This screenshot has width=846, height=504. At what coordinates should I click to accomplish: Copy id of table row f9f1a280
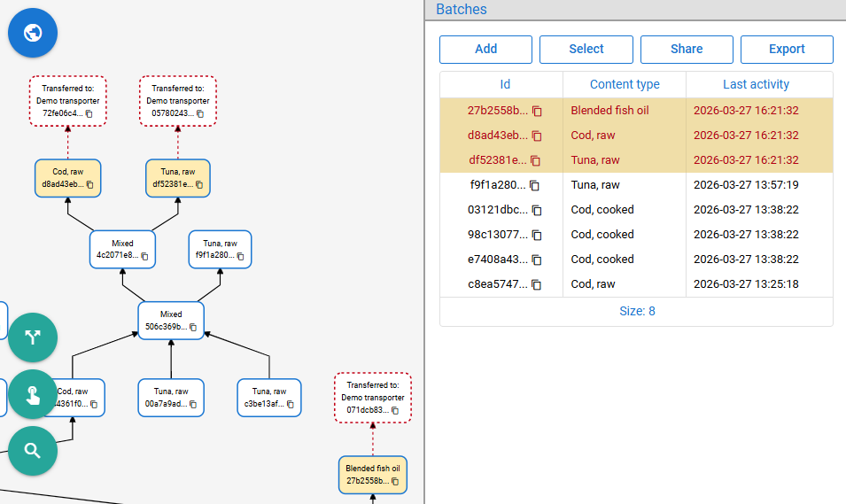(534, 185)
